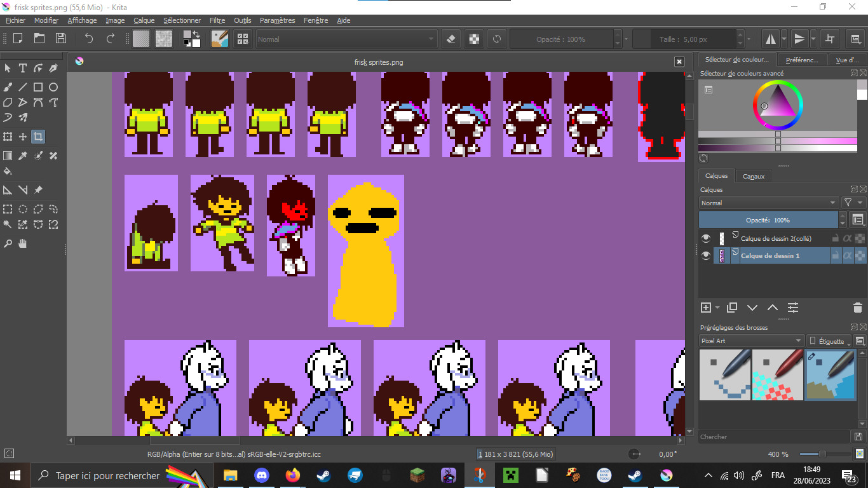Toggle horizontal mirror tool
The height and width of the screenshot is (488, 868).
click(x=770, y=39)
